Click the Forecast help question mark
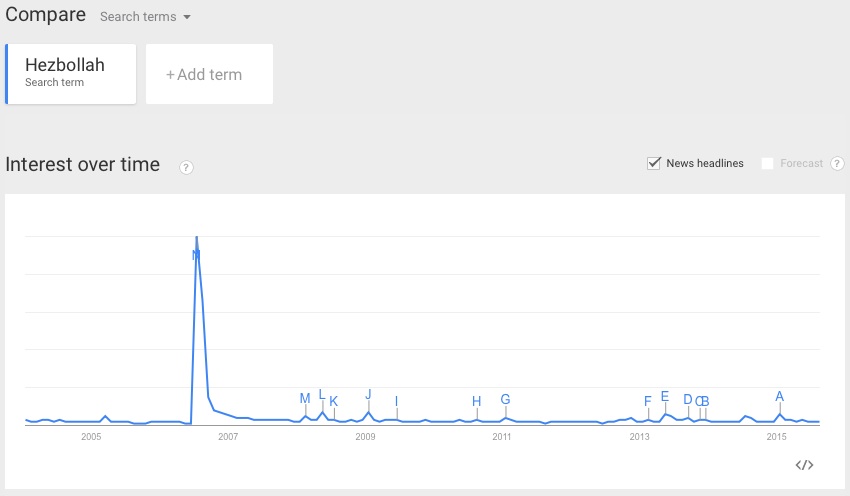The image size is (850, 496). coord(837,164)
